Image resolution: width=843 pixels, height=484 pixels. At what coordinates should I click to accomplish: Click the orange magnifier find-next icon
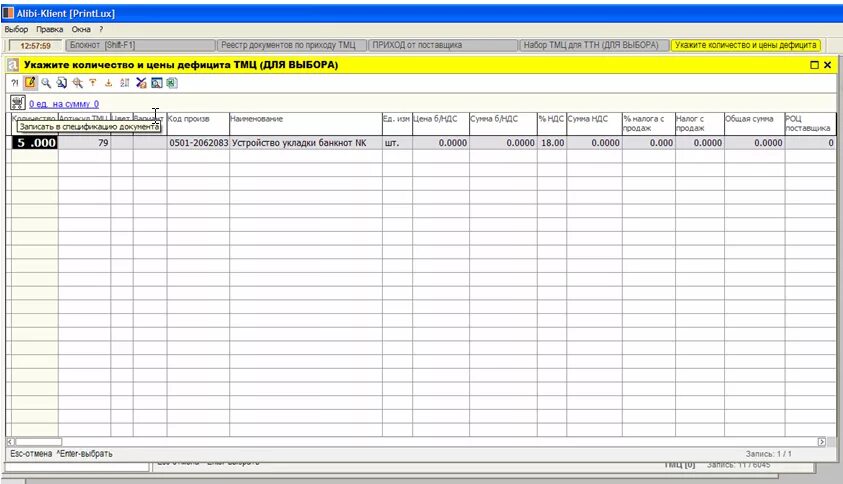point(77,83)
